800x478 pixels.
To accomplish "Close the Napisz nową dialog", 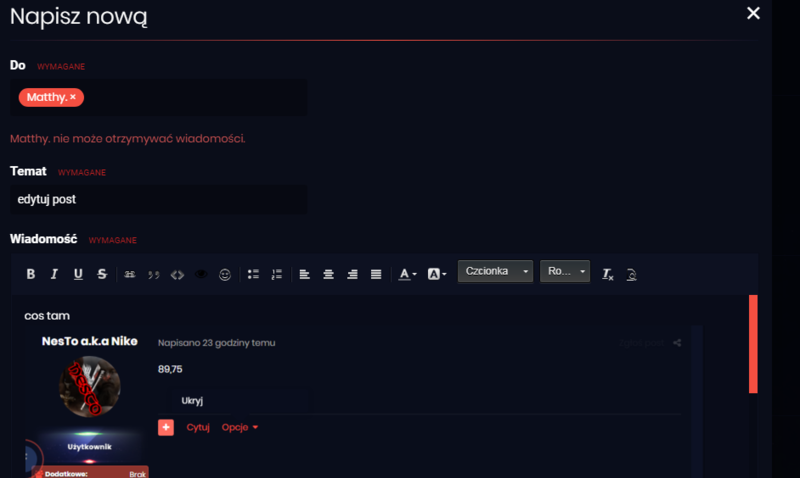I will coord(753,13).
